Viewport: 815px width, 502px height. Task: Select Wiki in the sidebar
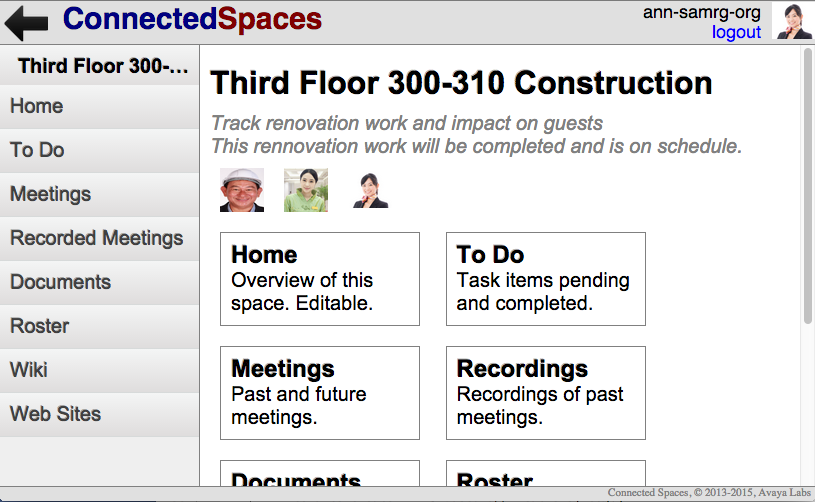pyautogui.click(x=99, y=371)
